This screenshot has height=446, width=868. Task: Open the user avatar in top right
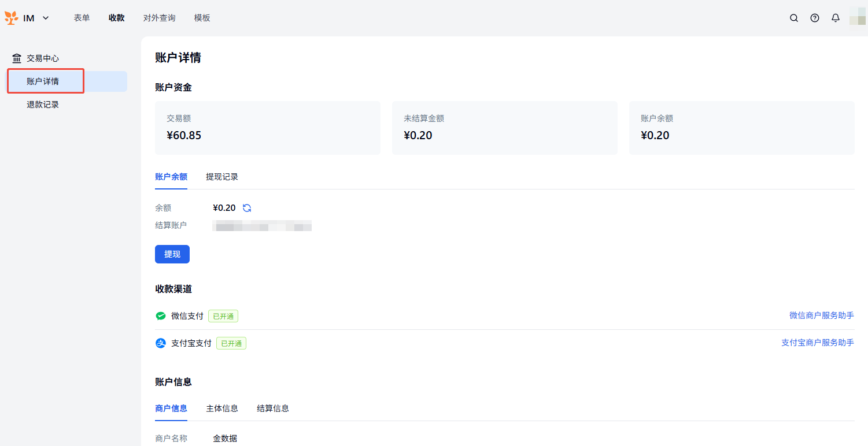(857, 18)
